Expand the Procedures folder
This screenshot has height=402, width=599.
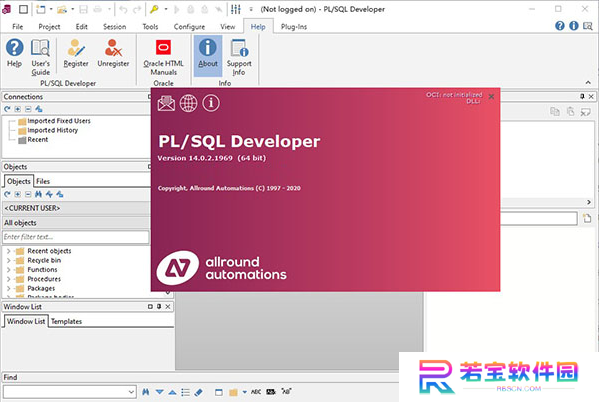coord(8,279)
